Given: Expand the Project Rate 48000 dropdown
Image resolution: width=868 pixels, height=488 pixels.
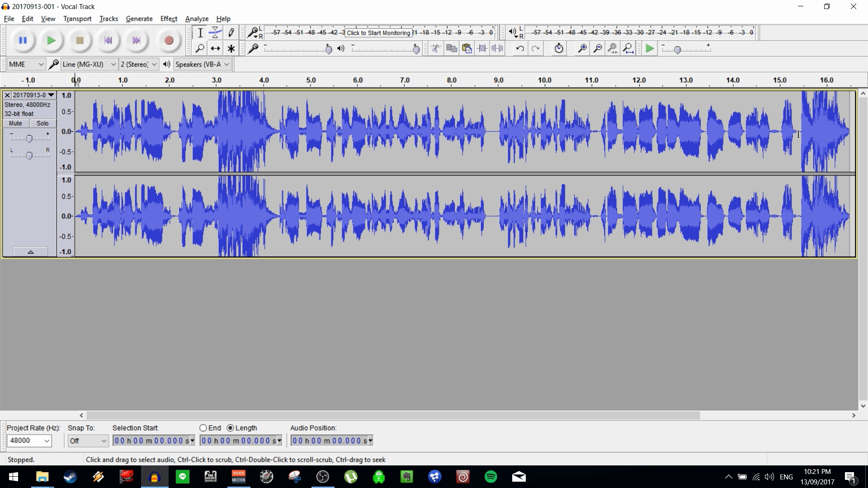Looking at the screenshot, I should 47,441.
